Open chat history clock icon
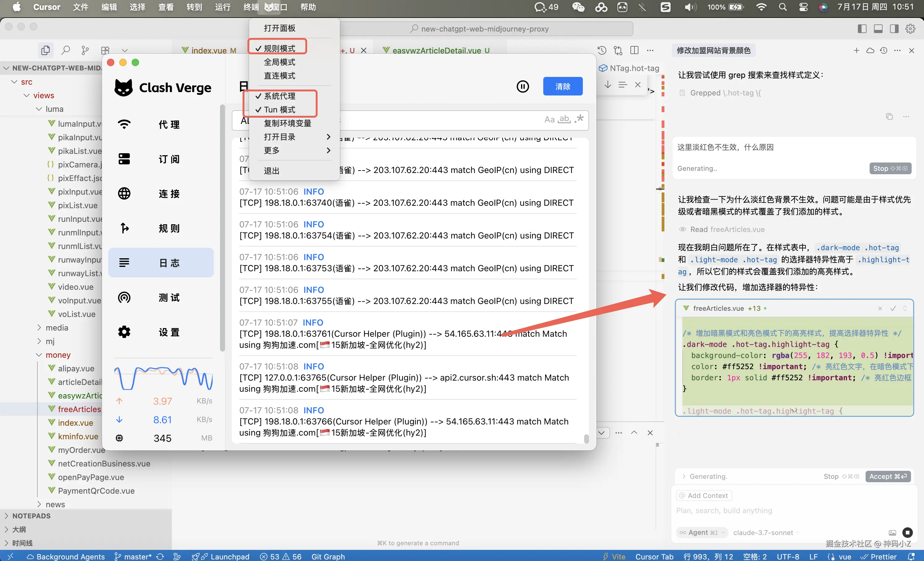The width and height of the screenshot is (924, 561). (884, 51)
